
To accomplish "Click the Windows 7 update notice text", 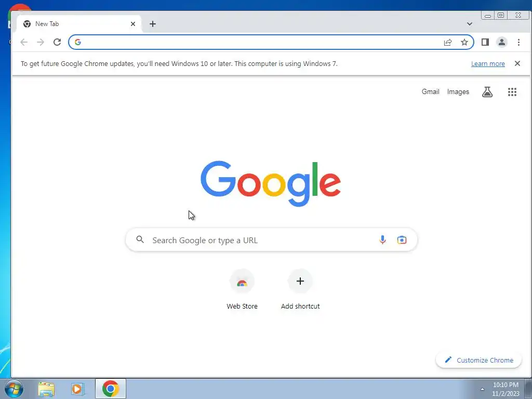I will click(179, 64).
